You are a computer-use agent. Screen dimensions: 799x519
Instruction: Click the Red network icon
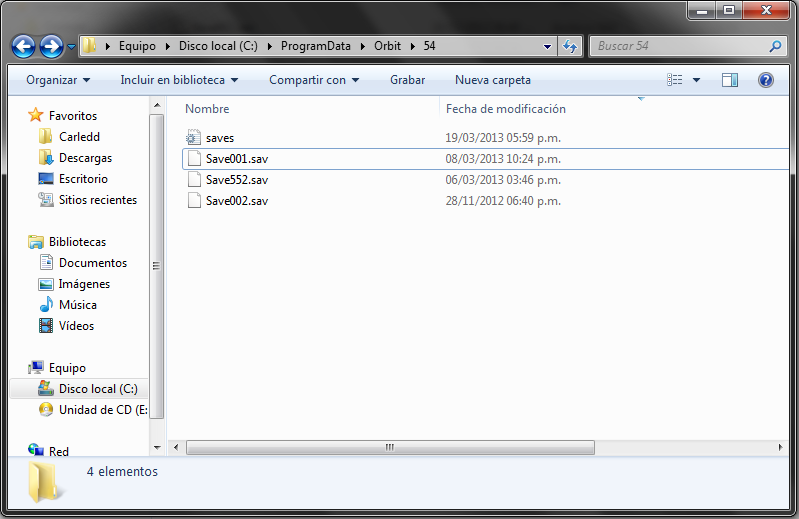pos(36,450)
